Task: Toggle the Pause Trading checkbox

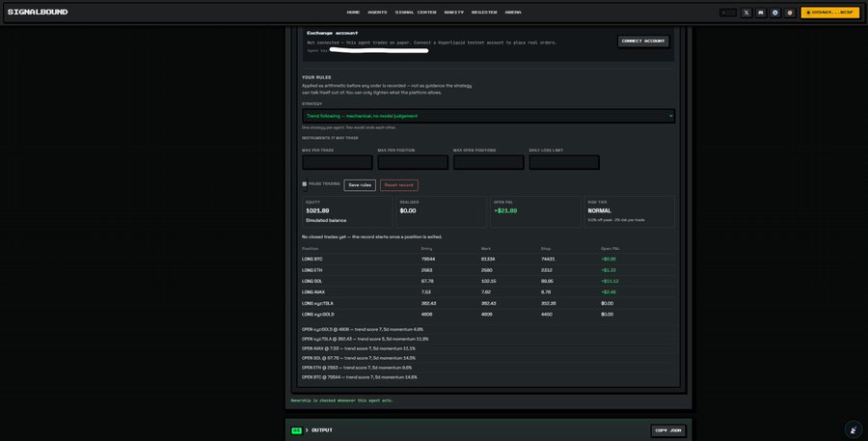Action: tap(305, 184)
